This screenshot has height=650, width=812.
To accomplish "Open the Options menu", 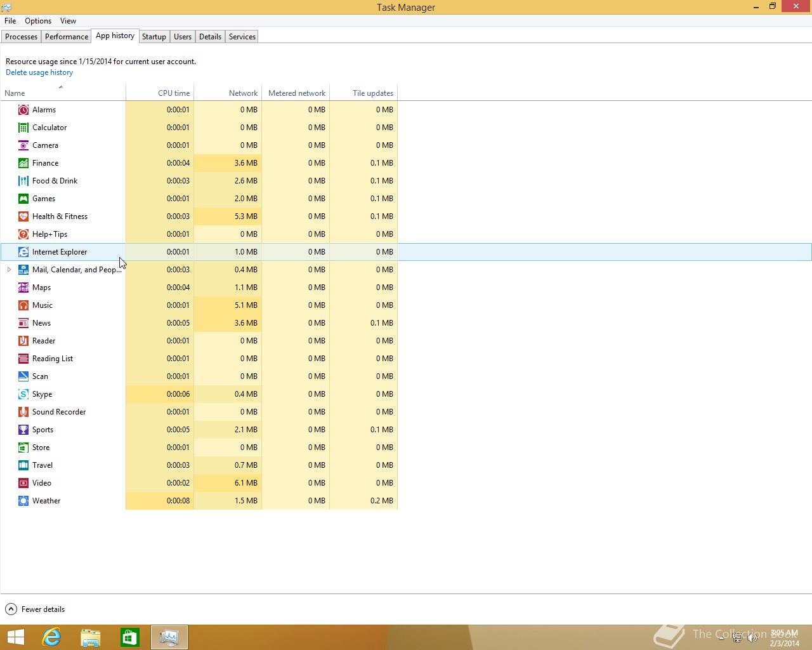I will click(x=38, y=21).
